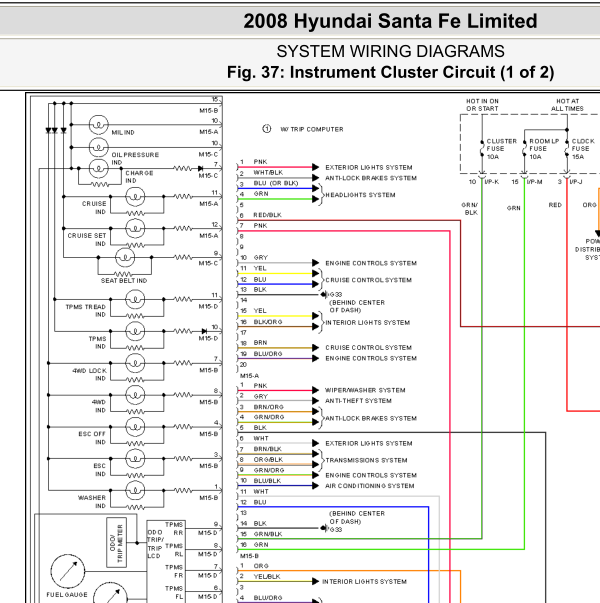Click the '4WD LOCK IND' label
Screen dimensions: 600x603
(90, 374)
